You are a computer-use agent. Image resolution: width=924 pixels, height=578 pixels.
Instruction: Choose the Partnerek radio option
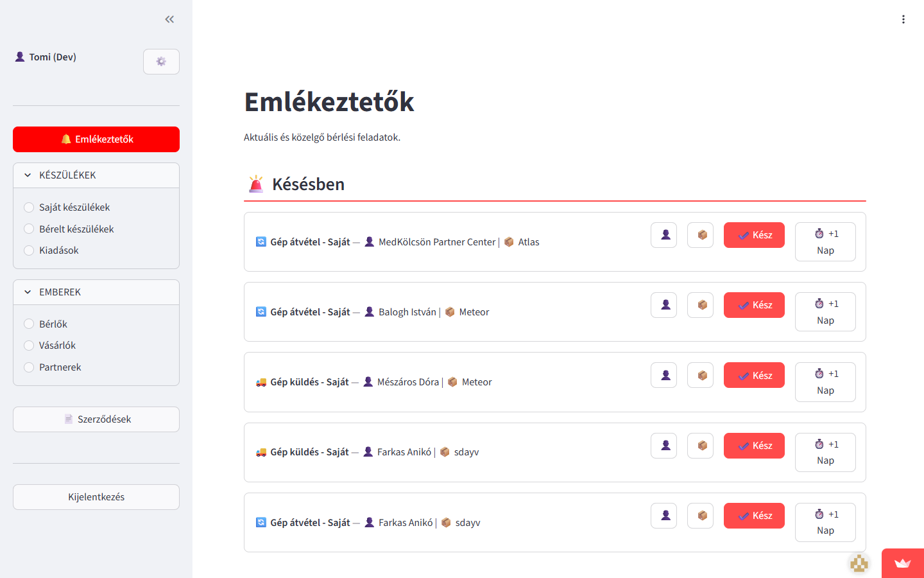tap(29, 367)
